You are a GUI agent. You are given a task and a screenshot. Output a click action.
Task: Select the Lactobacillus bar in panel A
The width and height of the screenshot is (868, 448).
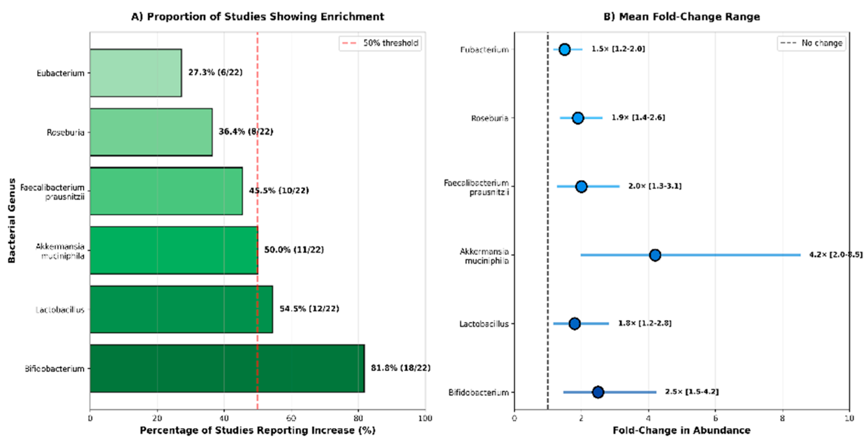[x=181, y=309]
